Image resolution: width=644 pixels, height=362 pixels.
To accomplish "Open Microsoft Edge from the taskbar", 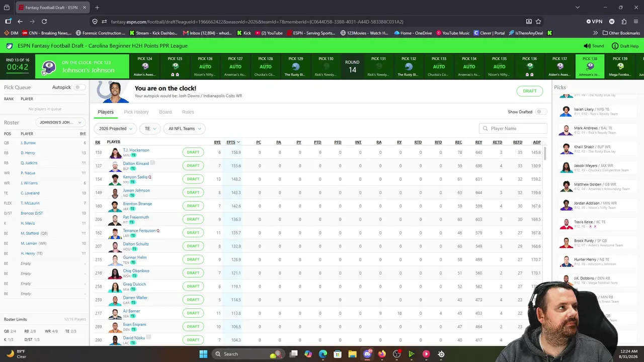I will pos(323,354).
